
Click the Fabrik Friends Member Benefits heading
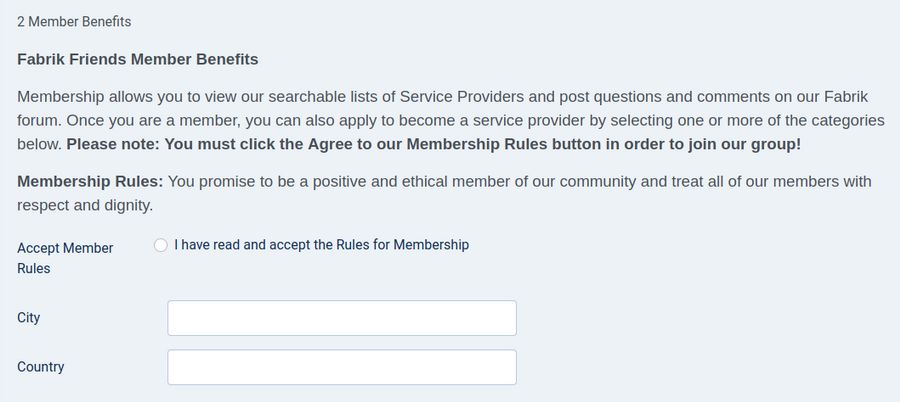click(x=138, y=60)
